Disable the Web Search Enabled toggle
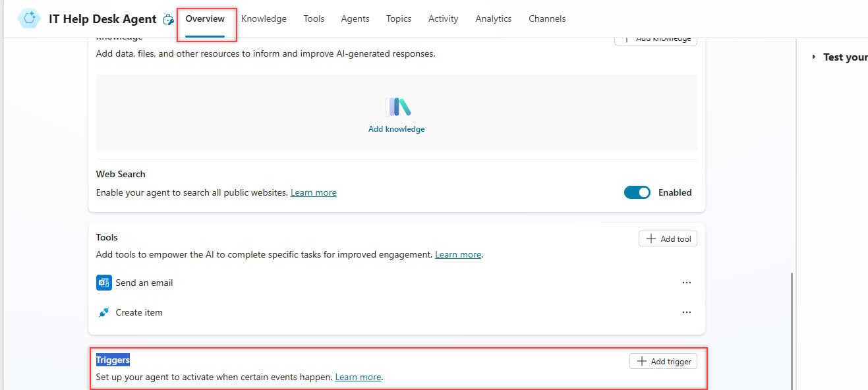868x390 pixels. pyautogui.click(x=637, y=192)
